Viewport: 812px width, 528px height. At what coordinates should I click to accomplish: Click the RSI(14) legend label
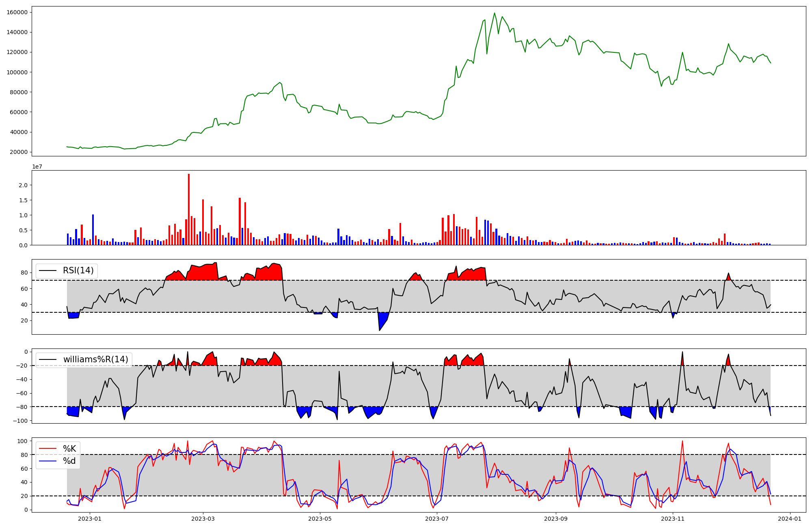[x=78, y=270]
